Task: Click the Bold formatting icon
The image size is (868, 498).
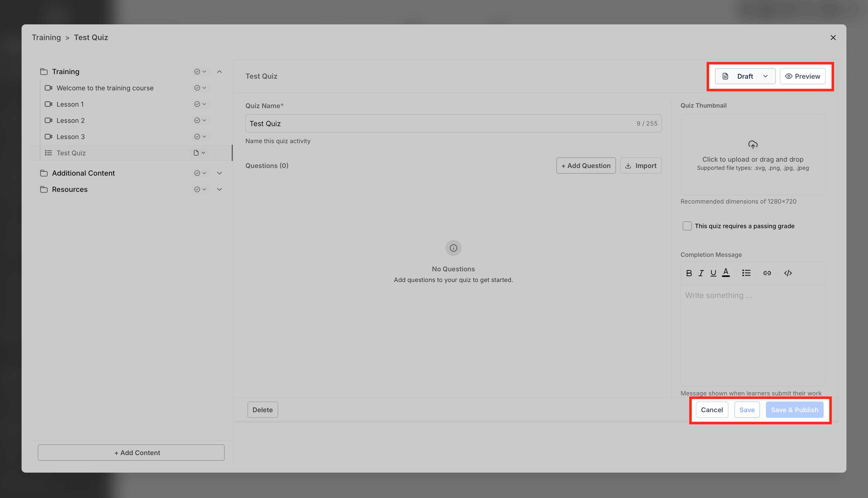Action: pyautogui.click(x=689, y=273)
